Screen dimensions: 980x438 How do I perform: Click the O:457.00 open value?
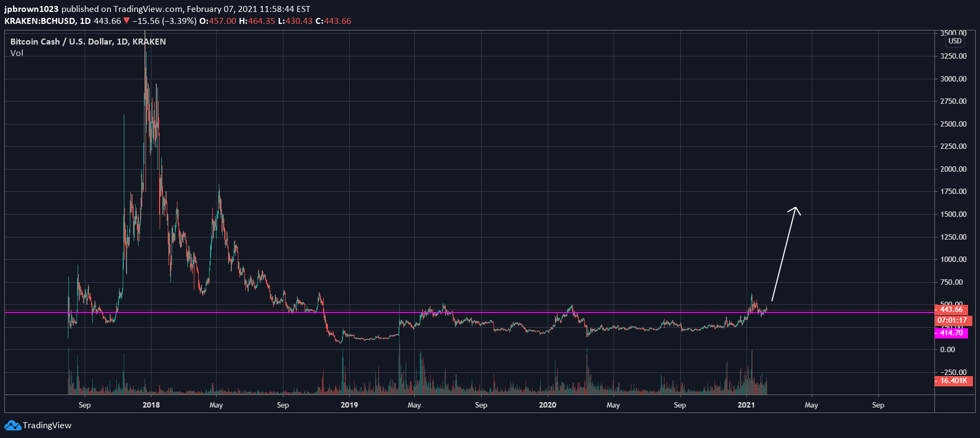pos(218,21)
